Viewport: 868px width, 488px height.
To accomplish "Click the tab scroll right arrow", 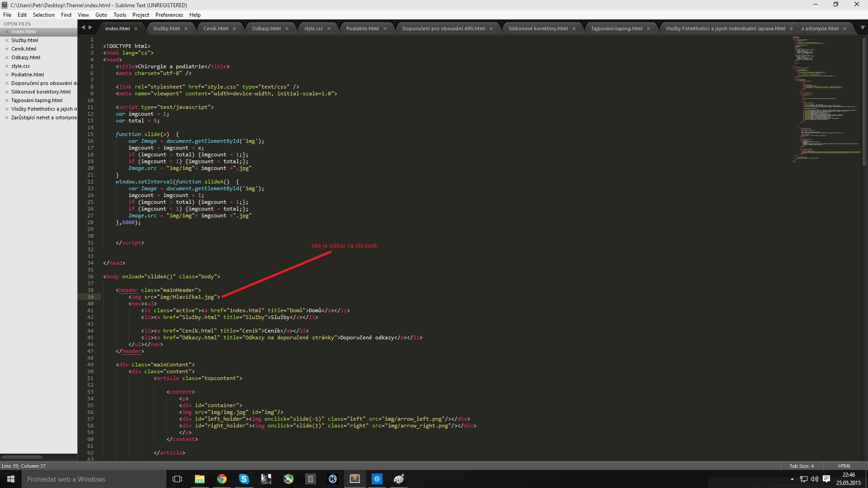I will [90, 28].
